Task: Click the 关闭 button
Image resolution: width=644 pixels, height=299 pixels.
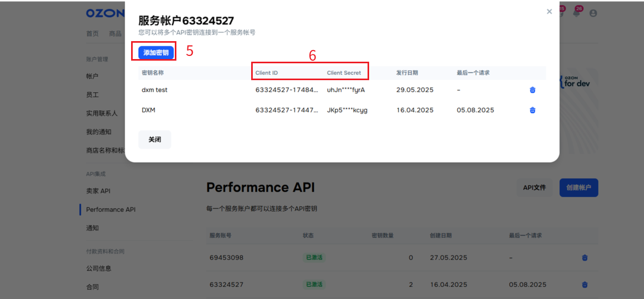Action: 155,140
